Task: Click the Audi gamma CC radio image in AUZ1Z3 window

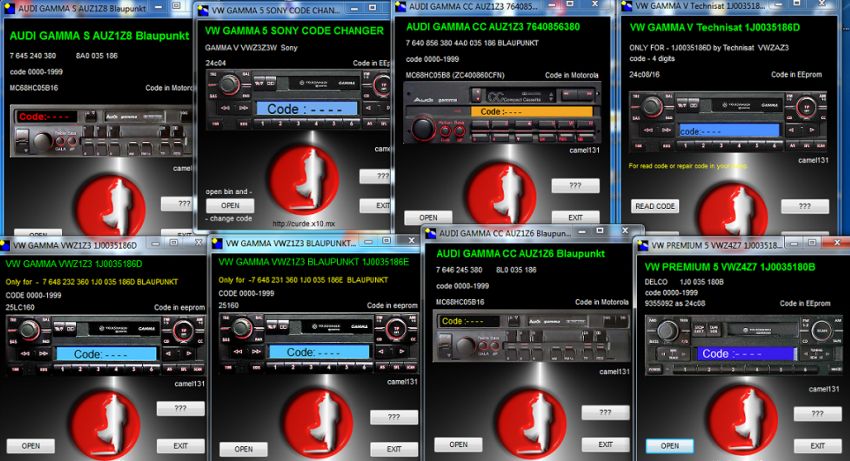Action: tap(501, 113)
